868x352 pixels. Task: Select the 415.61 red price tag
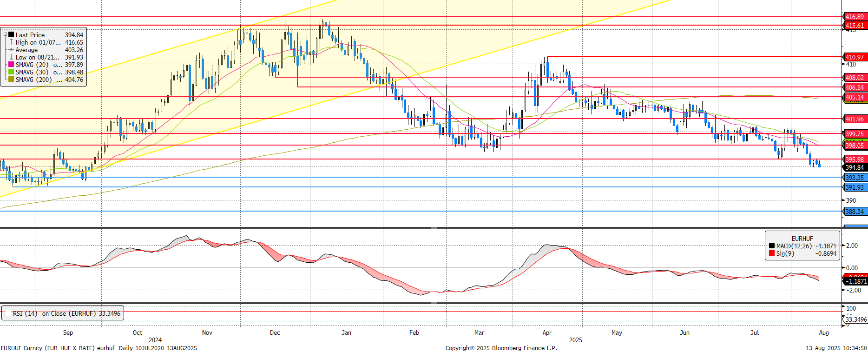point(855,26)
